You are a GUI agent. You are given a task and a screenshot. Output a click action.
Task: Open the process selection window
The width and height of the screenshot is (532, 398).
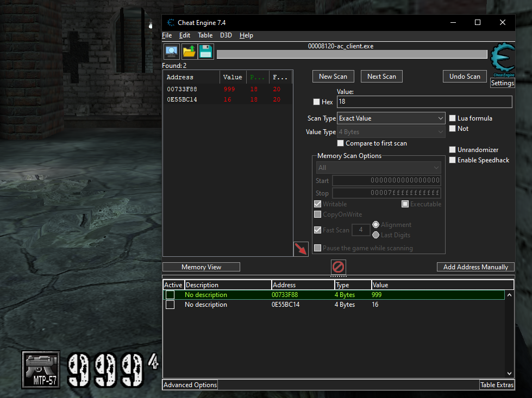(171, 51)
